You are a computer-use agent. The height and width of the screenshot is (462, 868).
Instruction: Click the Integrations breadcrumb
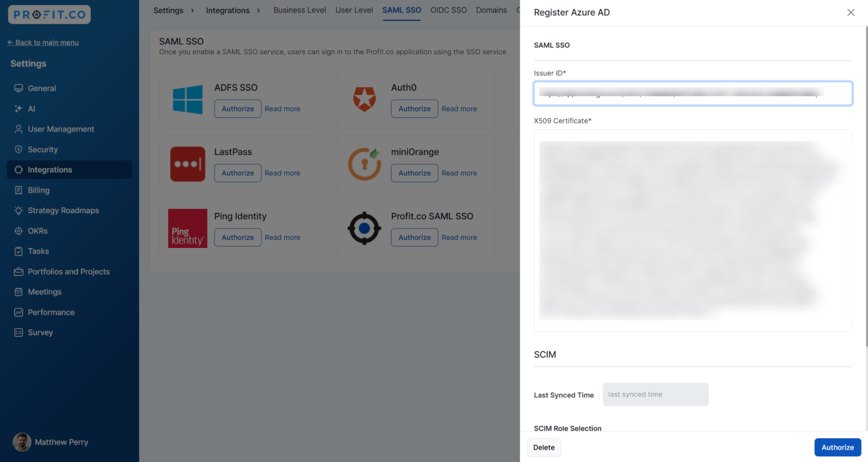click(228, 10)
